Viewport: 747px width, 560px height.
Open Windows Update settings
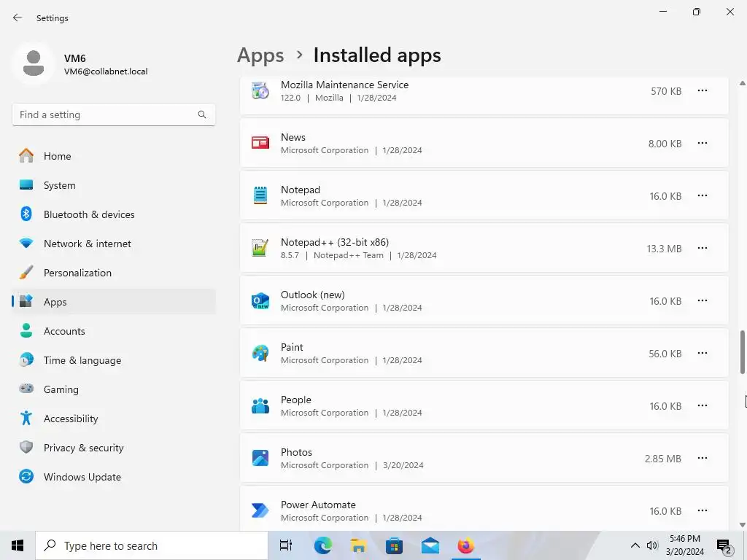click(x=114, y=477)
